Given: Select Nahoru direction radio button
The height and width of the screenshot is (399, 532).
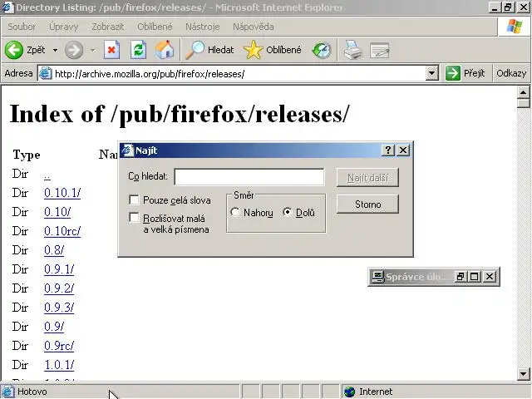Looking at the screenshot, I should click(x=234, y=213).
